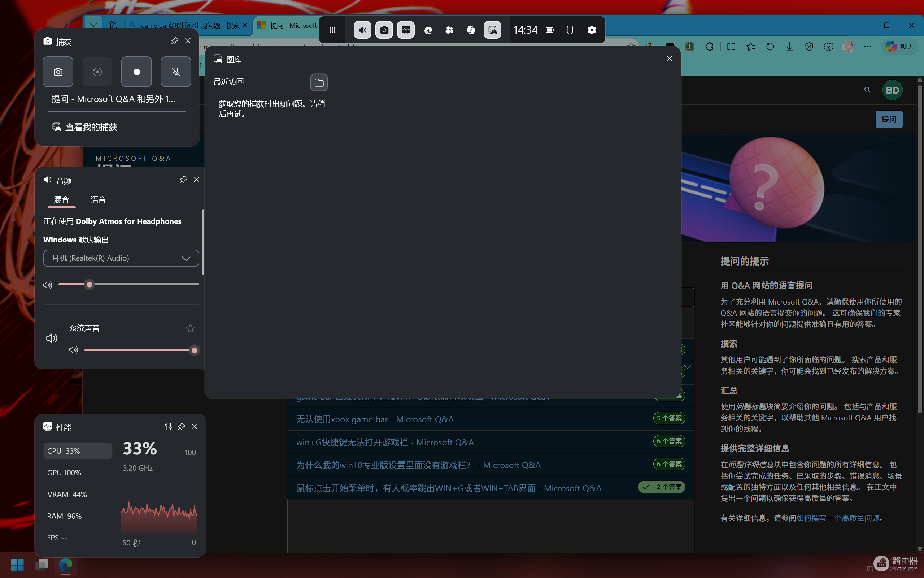Image resolution: width=924 pixels, height=578 pixels.
Task: Toggle microphone while recording in Capture widget
Action: point(176,72)
